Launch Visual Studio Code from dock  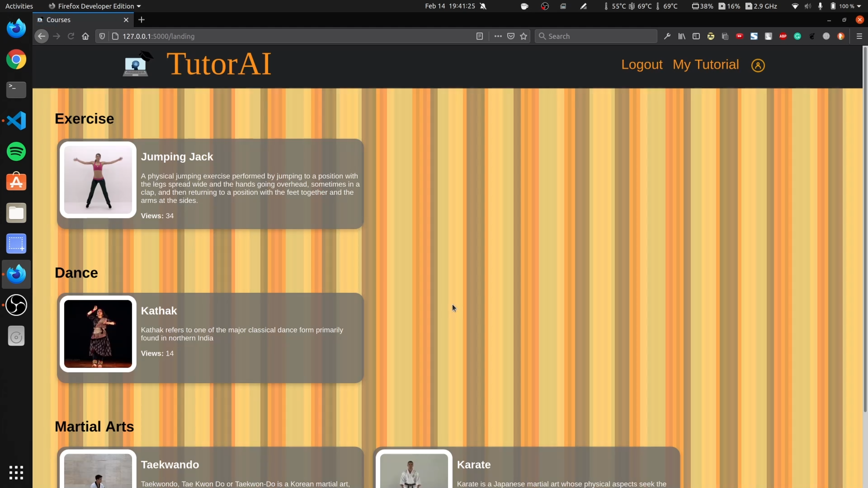(x=16, y=121)
